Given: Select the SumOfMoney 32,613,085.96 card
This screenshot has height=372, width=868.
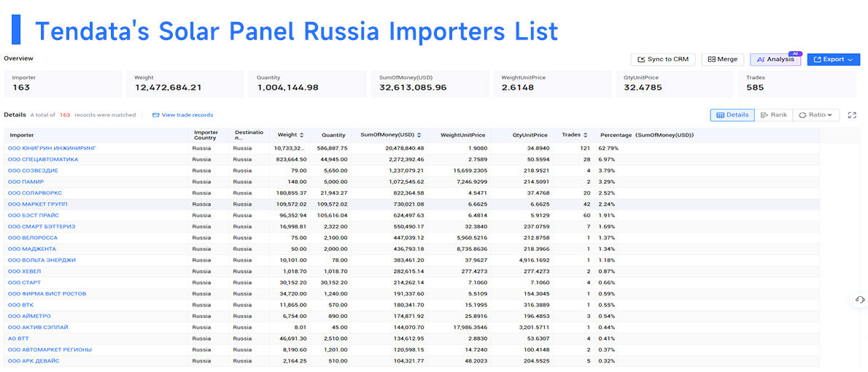Looking at the screenshot, I should pyautogui.click(x=430, y=84).
